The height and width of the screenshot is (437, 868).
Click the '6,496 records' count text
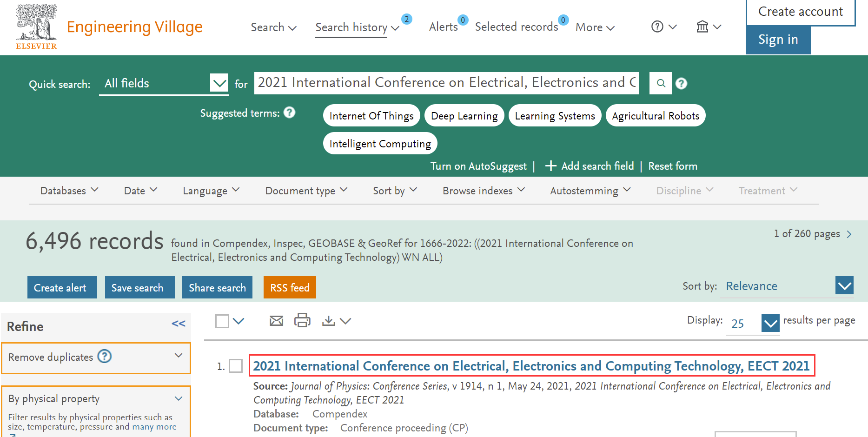(94, 241)
